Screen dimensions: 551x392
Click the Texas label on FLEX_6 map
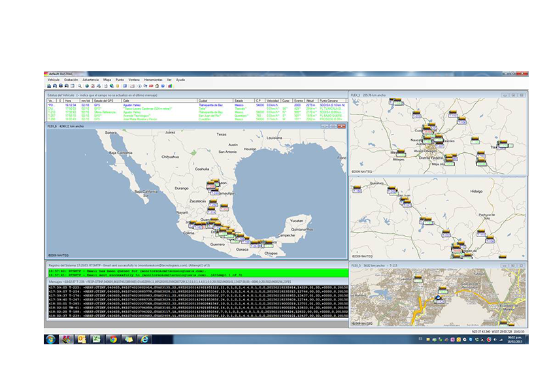click(222, 134)
